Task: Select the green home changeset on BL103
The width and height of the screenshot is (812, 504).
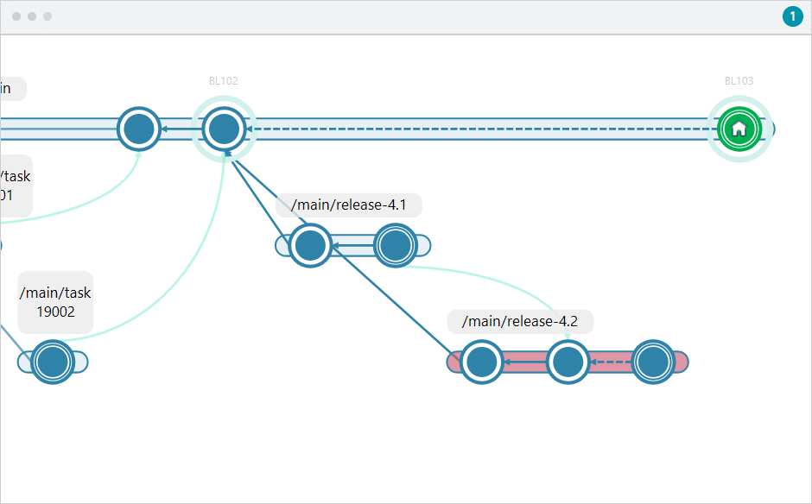Action: pyautogui.click(x=739, y=129)
